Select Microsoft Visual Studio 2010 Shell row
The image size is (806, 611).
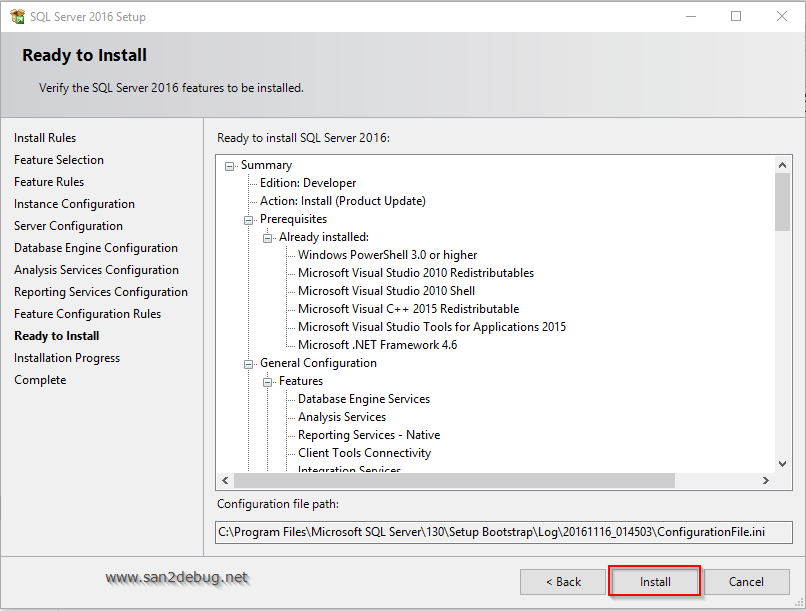[x=387, y=291]
